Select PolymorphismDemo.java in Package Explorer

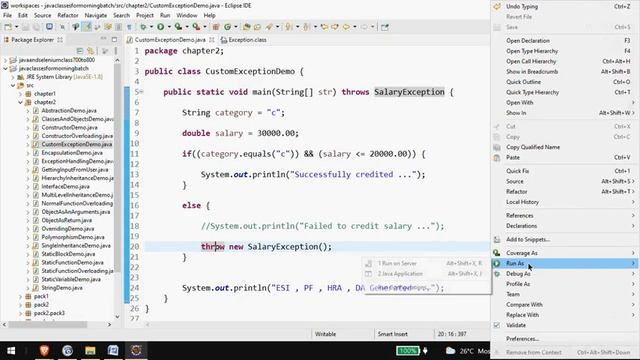pyautogui.click(x=73, y=237)
